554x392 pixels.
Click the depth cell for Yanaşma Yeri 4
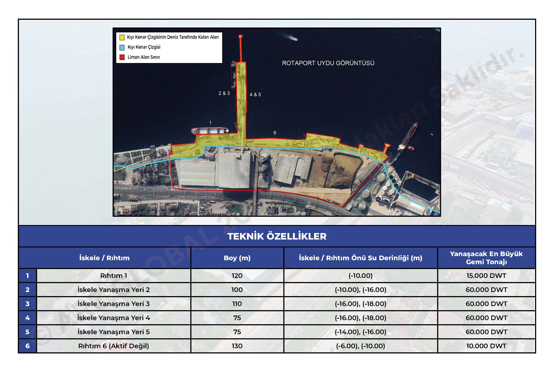pos(361,318)
